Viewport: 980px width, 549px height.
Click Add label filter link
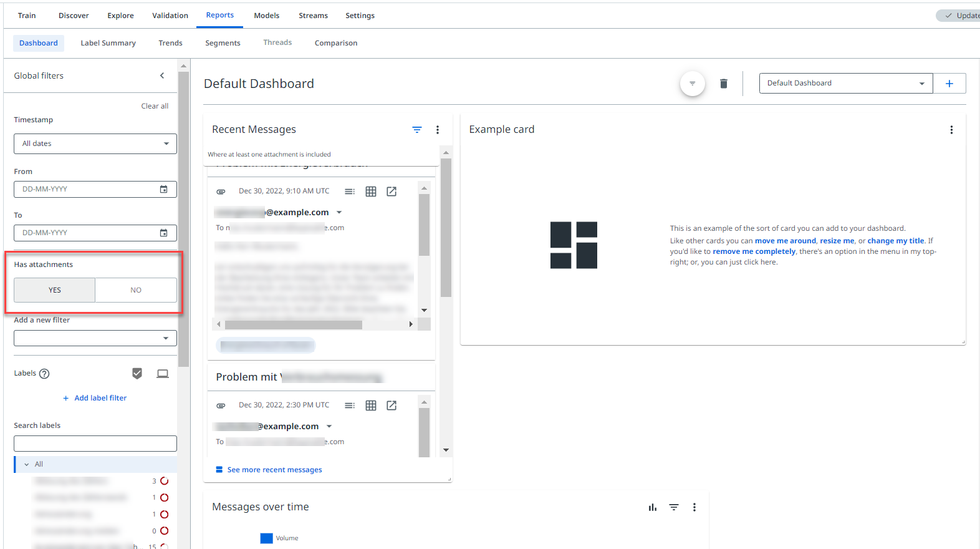coord(100,398)
